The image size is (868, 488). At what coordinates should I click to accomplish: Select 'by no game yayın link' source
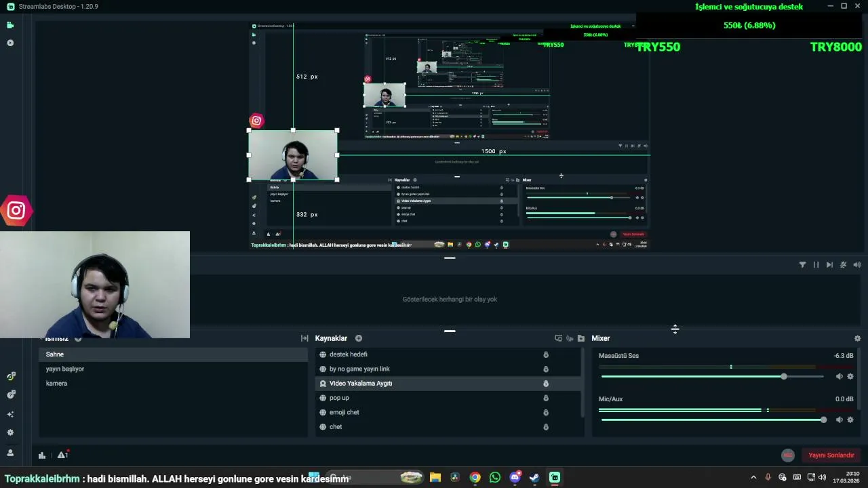click(x=448, y=369)
